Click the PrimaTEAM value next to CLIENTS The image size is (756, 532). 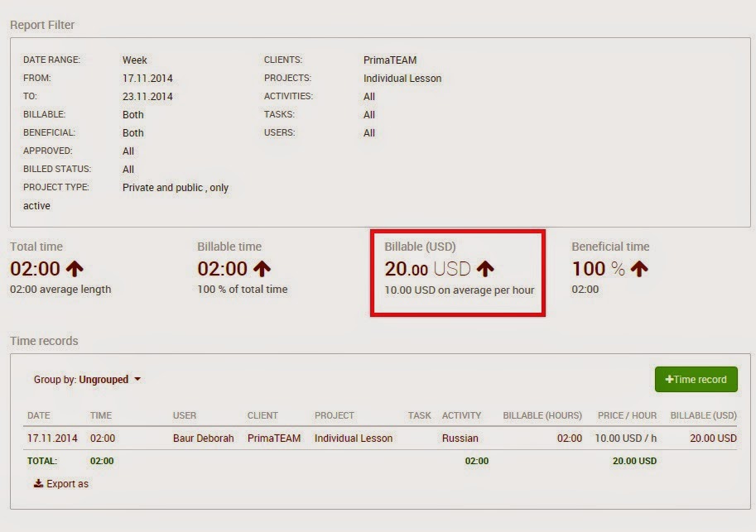click(x=390, y=60)
